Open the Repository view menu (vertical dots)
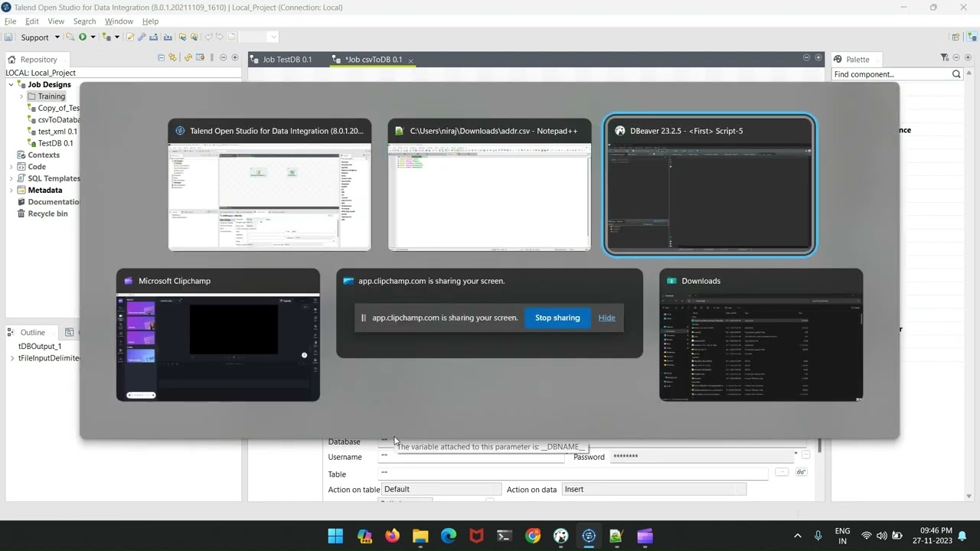 (x=212, y=57)
